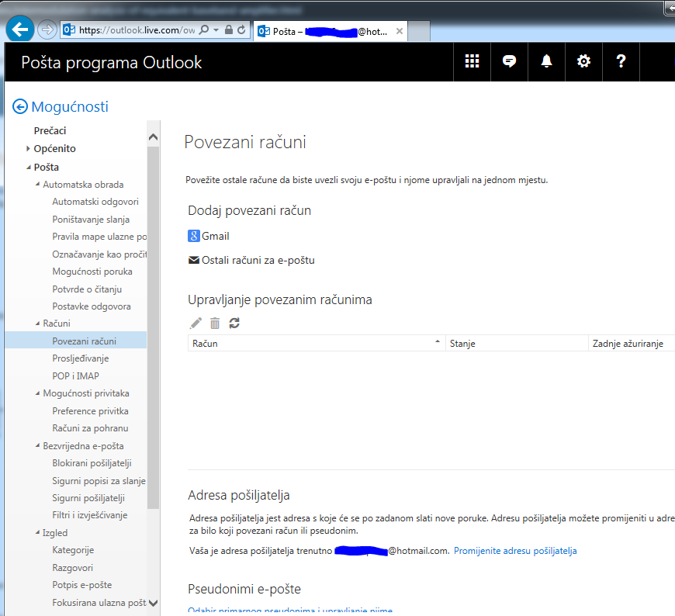Add a Gmail connected account
Viewport: 675px width, 616px height.
(215, 236)
